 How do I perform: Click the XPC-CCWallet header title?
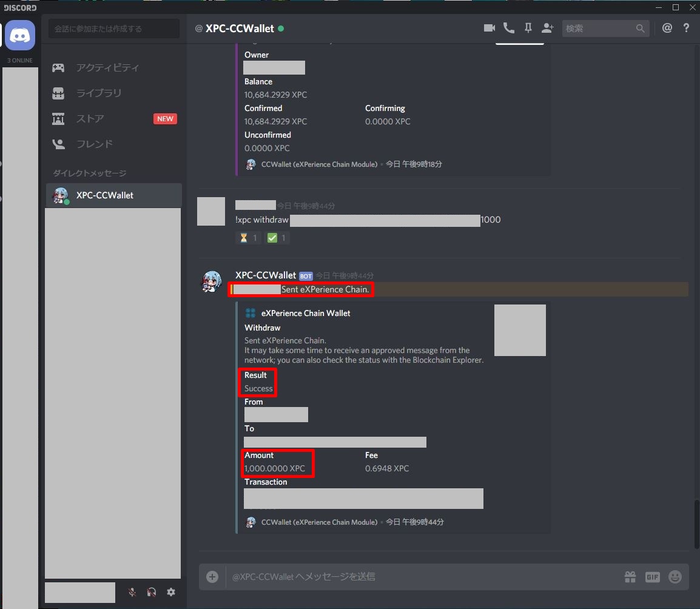tap(239, 29)
